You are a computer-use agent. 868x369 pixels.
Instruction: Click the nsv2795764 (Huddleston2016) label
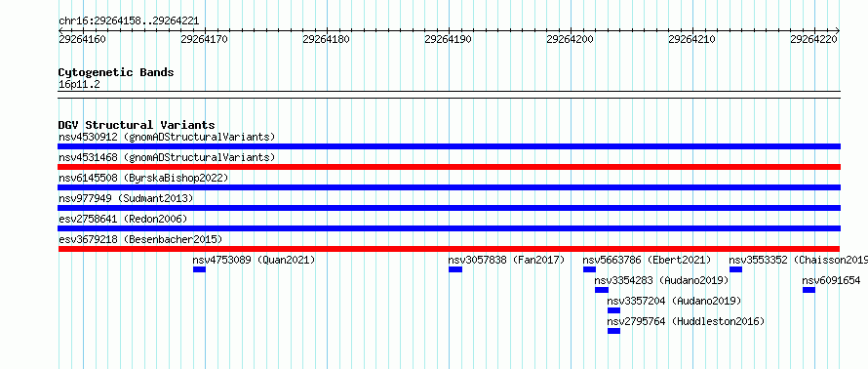(686, 321)
